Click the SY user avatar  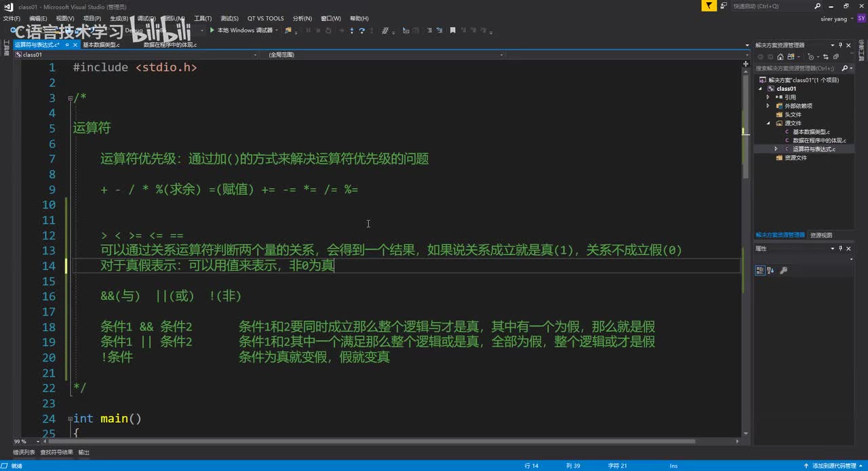pyautogui.click(x=861, y=19)
